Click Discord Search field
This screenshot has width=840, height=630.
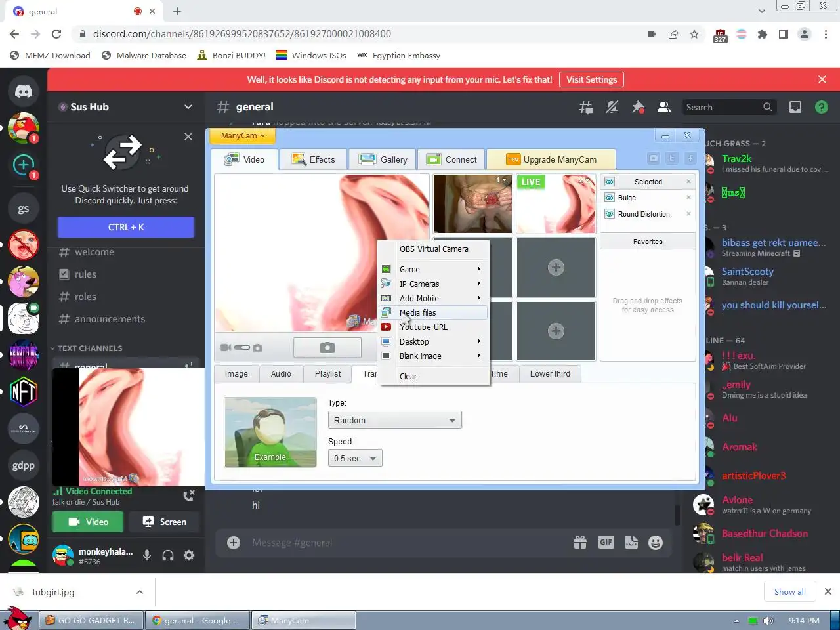pos(729,107)
